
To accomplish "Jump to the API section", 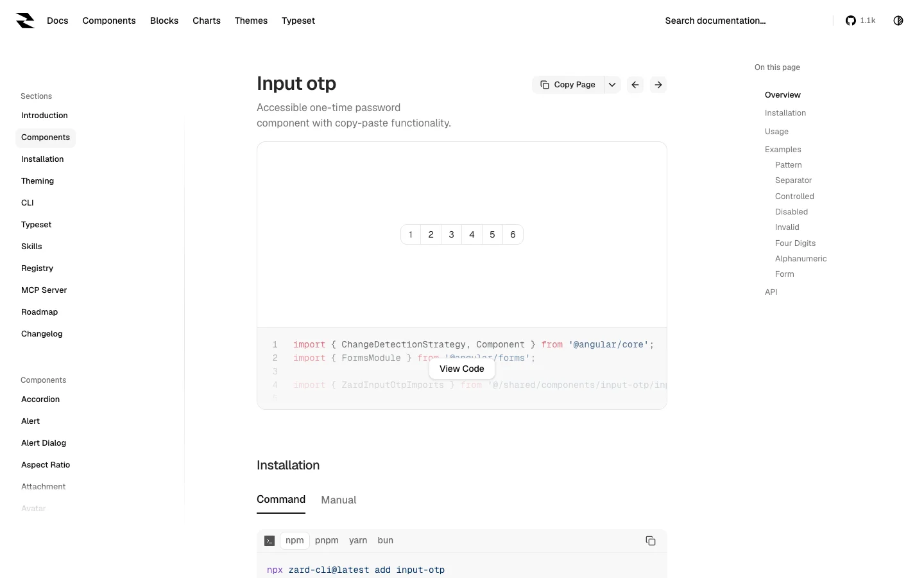I will click(771, 292).
